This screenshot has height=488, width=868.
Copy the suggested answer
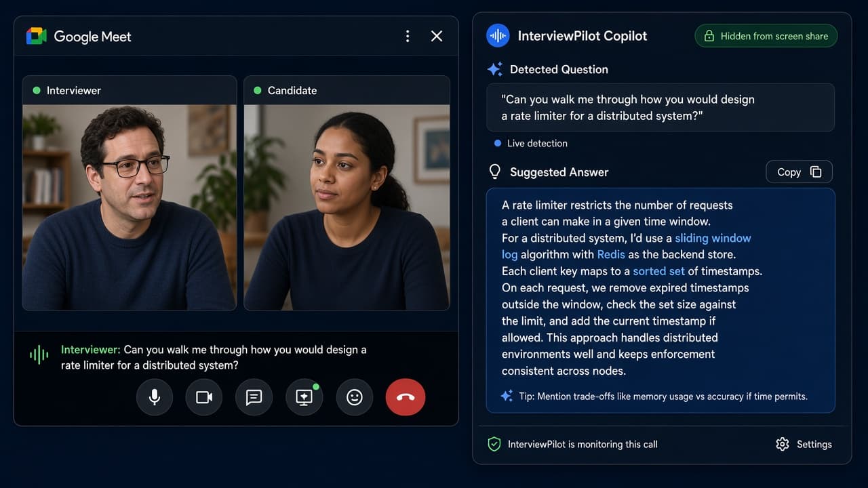click(x=799, y=172)
